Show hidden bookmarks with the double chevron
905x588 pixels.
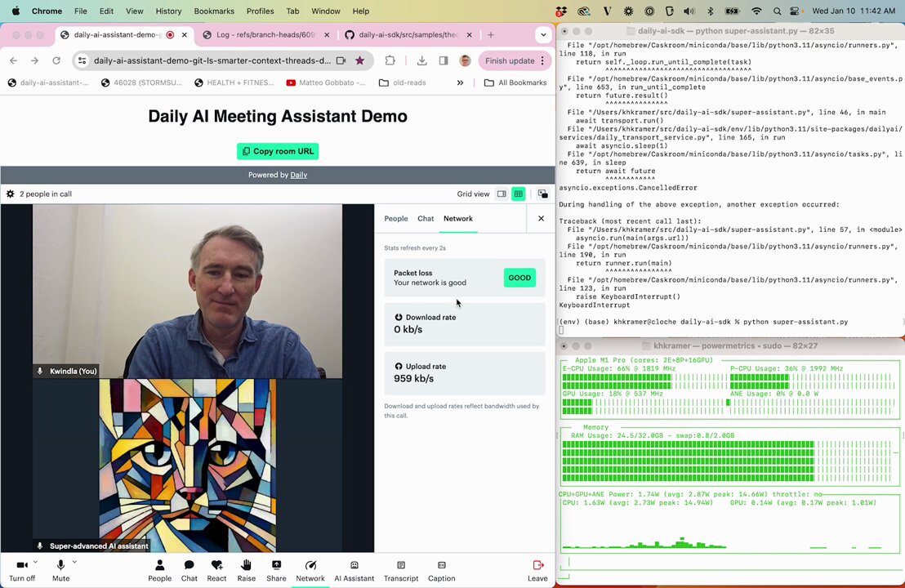[460, 82]
